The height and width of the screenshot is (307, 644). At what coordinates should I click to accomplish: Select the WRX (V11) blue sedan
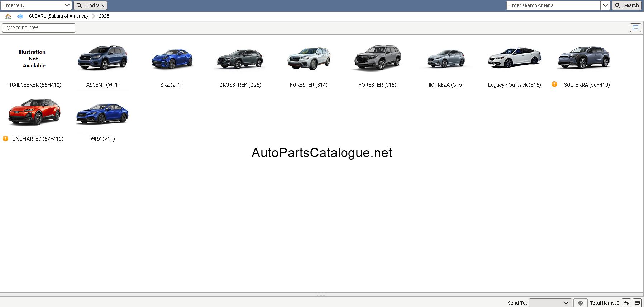tap(102, 114)
